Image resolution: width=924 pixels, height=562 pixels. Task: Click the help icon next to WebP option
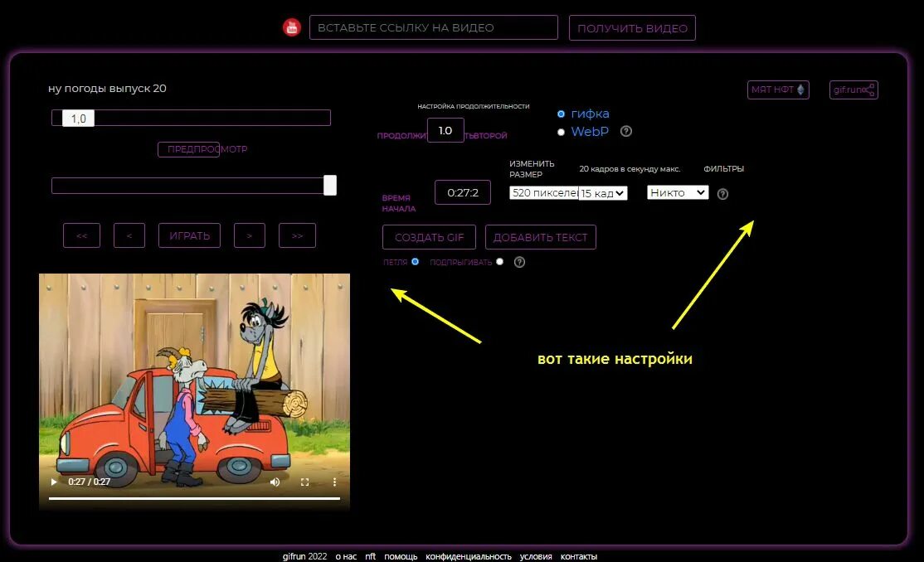click(626, 131)
